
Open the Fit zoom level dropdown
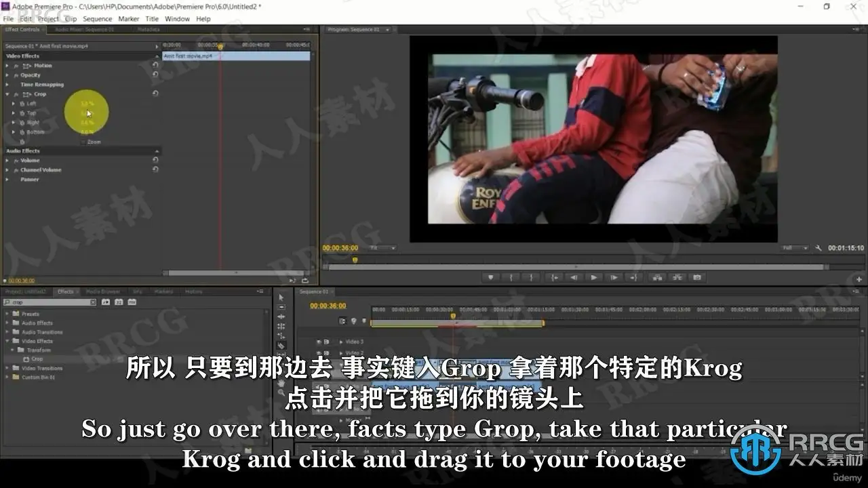point(382,248)
